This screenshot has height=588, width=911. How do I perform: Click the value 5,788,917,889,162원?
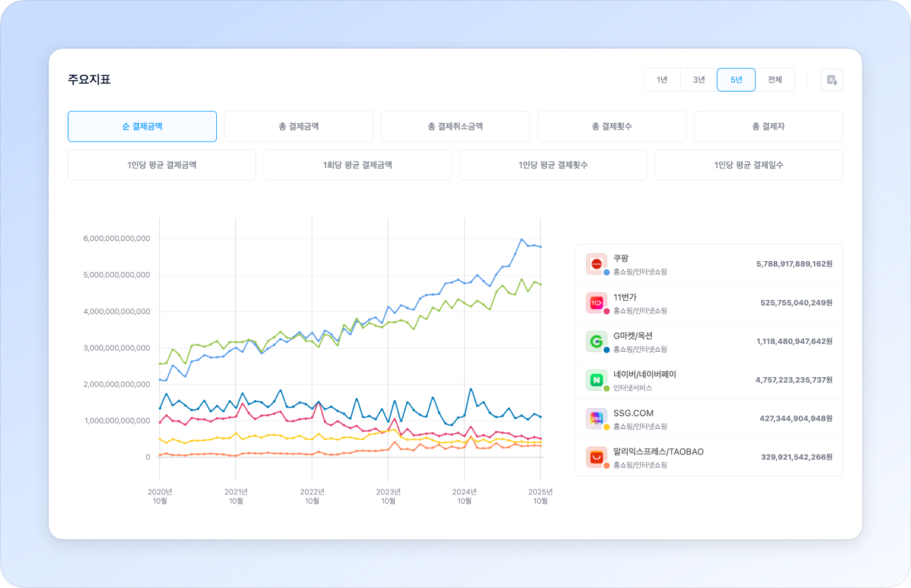(794, 264)
